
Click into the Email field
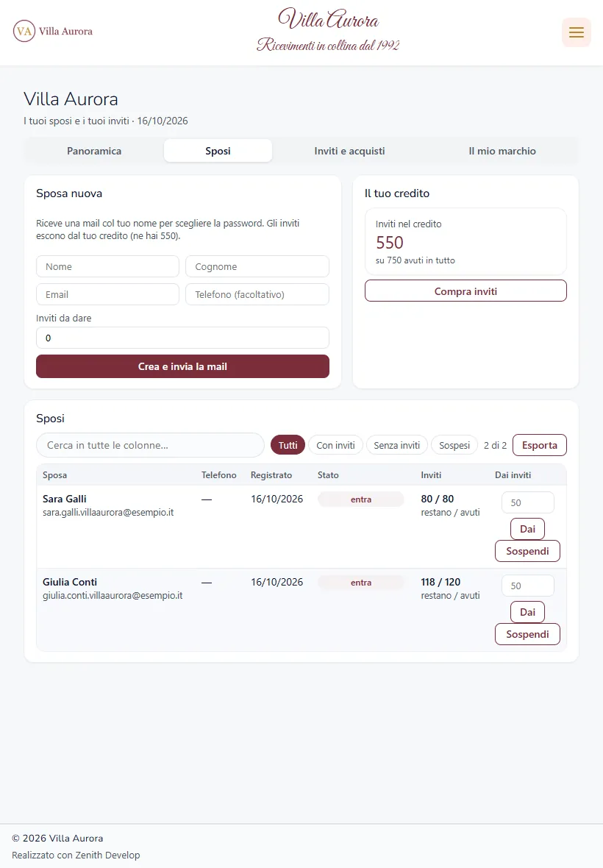pos(107,294)
